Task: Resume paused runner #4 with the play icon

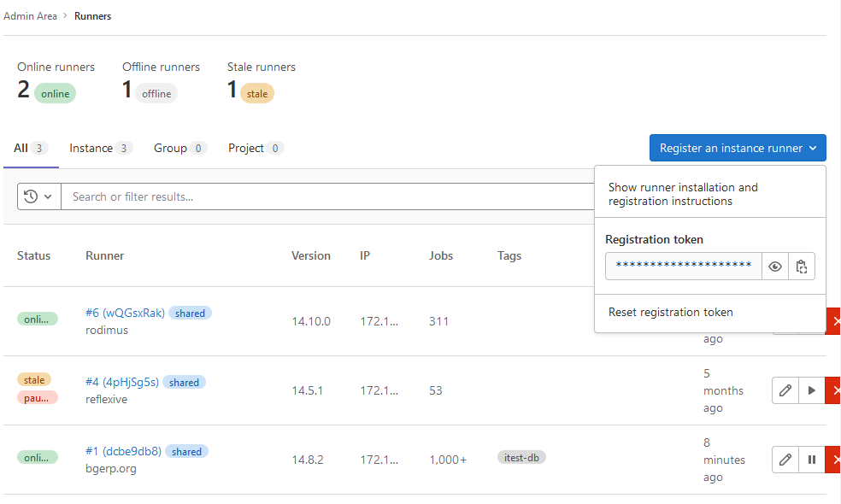Action: point(811,390)
